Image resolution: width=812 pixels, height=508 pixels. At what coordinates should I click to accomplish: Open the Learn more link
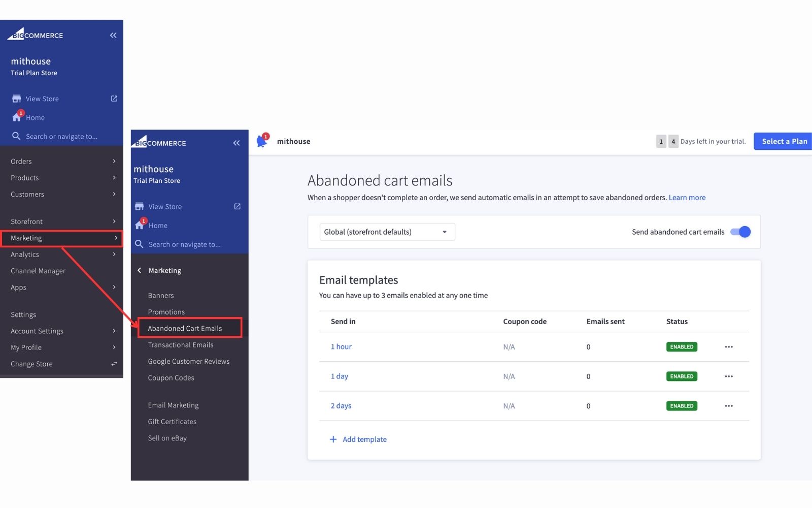click(687, 197)
